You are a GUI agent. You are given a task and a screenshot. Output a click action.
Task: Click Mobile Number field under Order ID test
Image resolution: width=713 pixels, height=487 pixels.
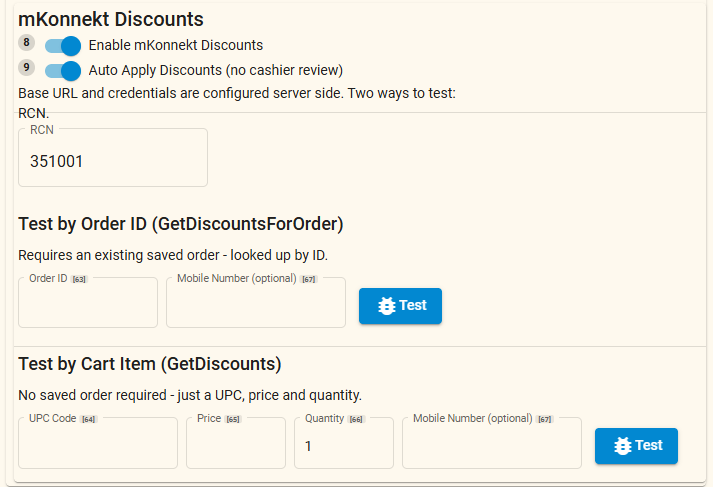[256, 302]
